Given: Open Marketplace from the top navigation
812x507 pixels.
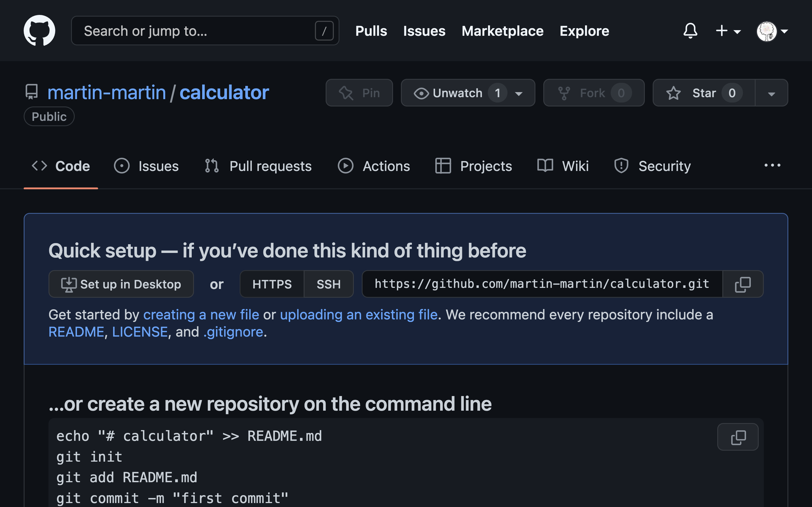Looking at the screenshot, I should [x=502, y=31].
